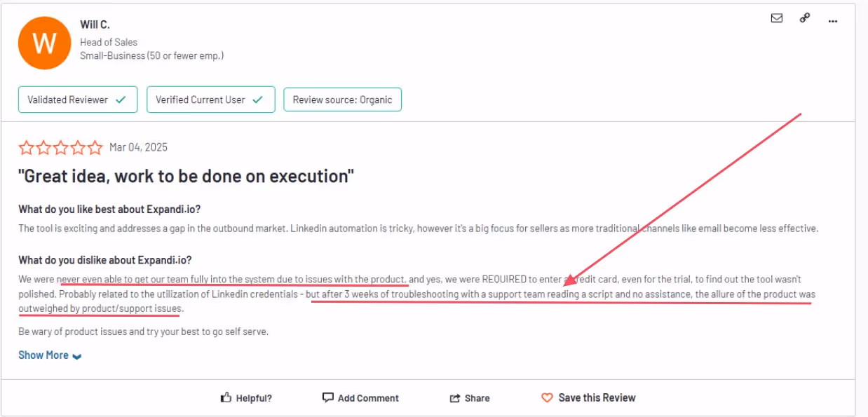Click the Helpful thumbs-up icon
This screenshot has height=417, width=868.
(225, 397)
